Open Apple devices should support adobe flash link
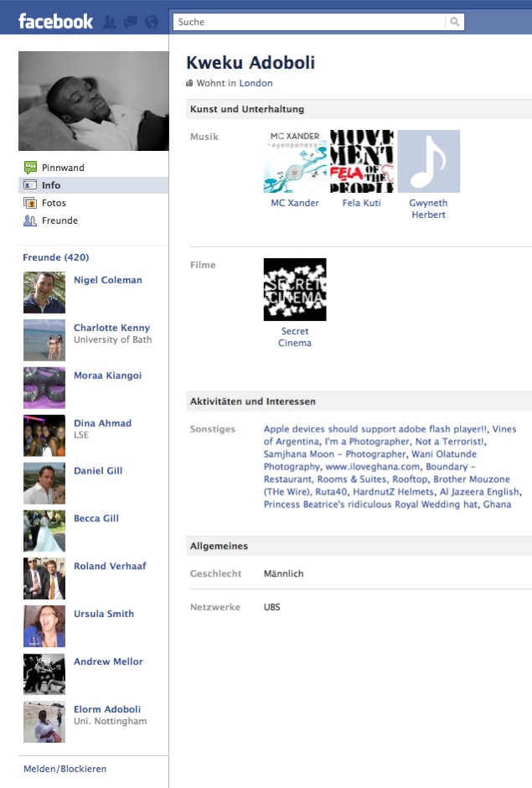 coord(375,429)
